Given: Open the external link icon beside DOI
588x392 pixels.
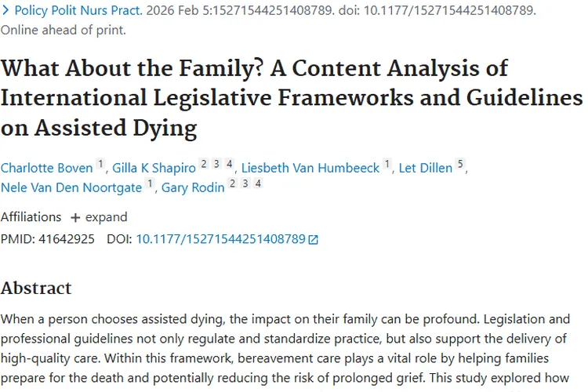Looking at the screenshot, I should tap(314, 239).
